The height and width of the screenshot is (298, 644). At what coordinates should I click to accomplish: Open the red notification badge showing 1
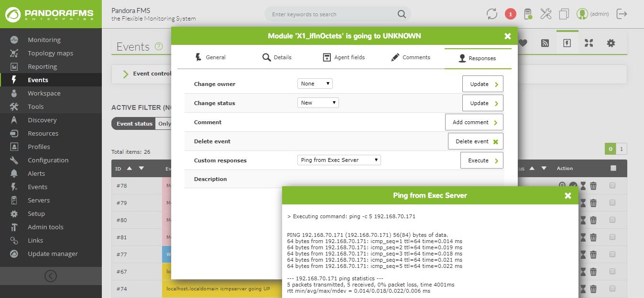coord(510,14)
